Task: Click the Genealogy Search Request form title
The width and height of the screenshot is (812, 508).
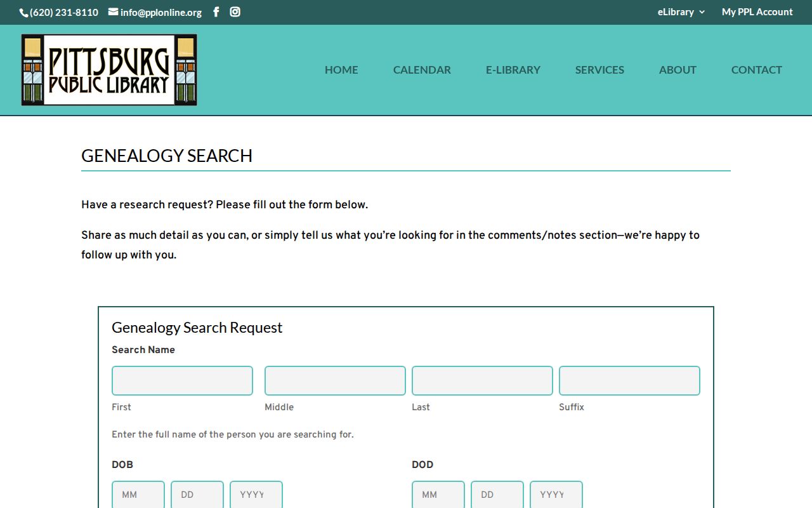Action: click(x=197, y=328)
